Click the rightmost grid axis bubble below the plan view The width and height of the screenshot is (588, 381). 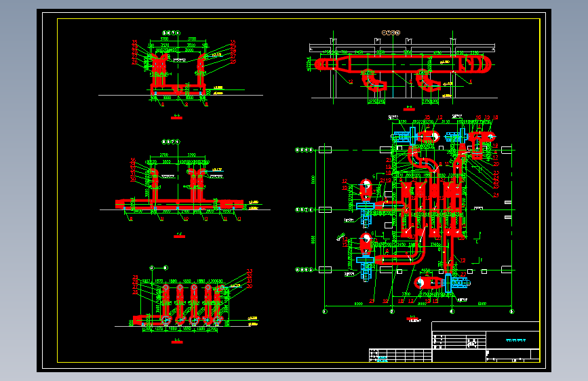(x=512, y=311)
